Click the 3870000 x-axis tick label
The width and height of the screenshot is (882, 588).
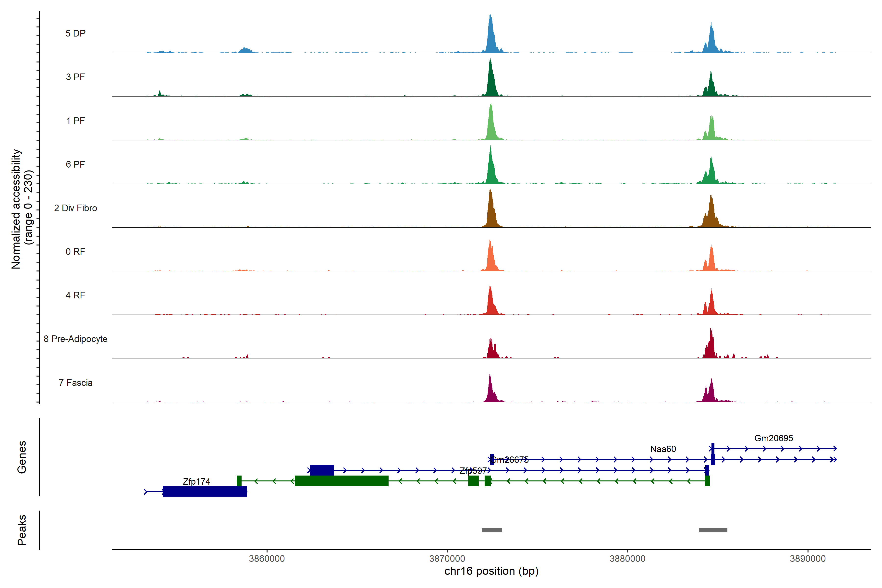(x=447, y=559)
